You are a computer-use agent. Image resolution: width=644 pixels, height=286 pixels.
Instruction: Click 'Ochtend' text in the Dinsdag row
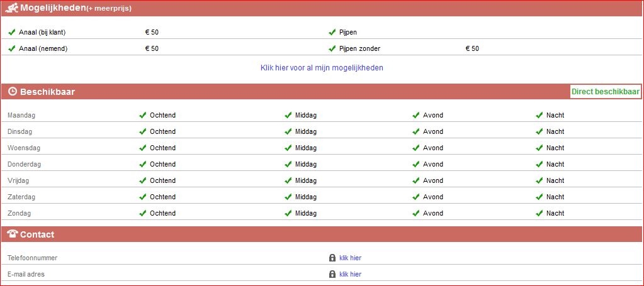click(162, 132)
